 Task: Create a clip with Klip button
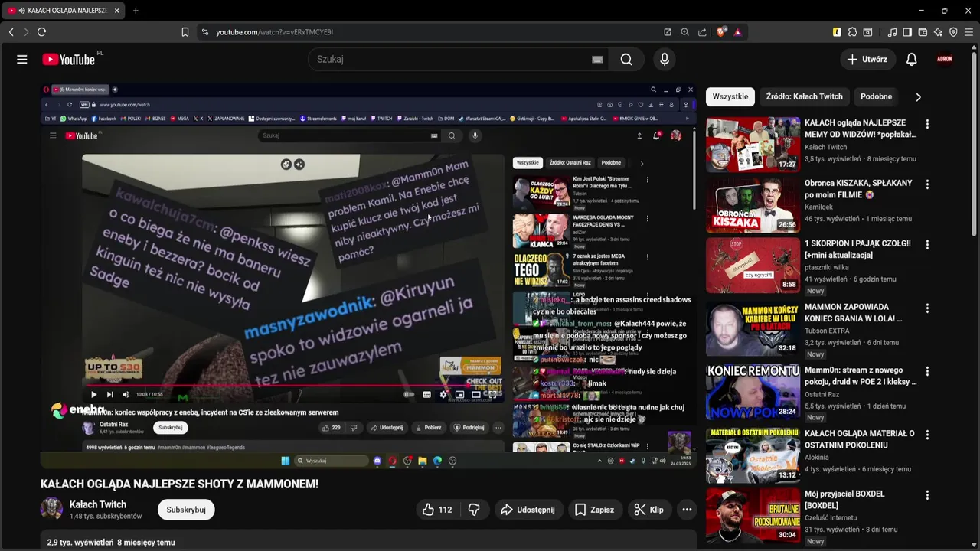[649, 510]
